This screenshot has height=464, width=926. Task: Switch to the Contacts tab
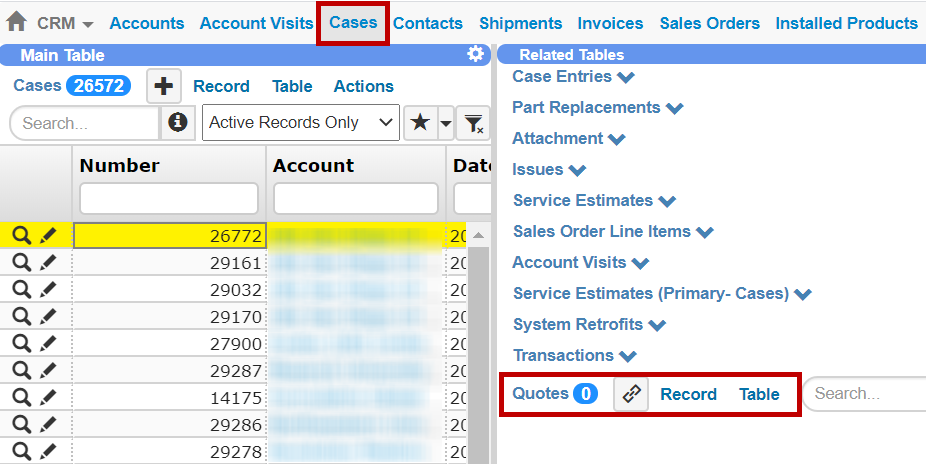tap(427, 23)
